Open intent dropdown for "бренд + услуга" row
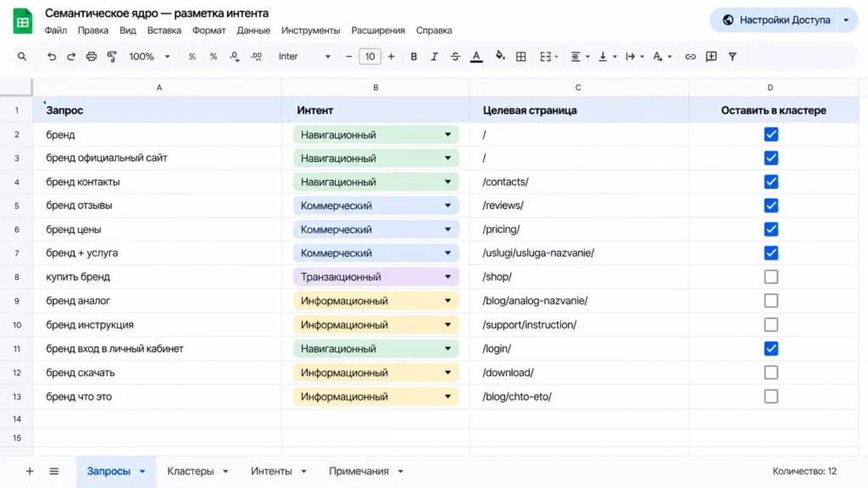Viewport: 868px width, 488px height. [448, 252]
